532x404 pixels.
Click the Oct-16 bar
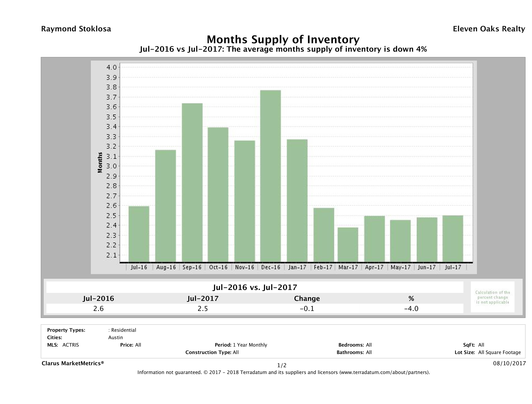(x=218, y=195)
